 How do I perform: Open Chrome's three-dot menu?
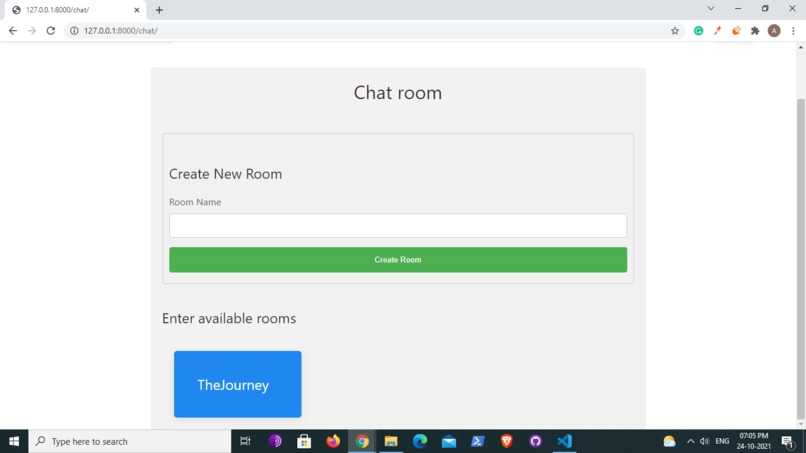[793, 31]
